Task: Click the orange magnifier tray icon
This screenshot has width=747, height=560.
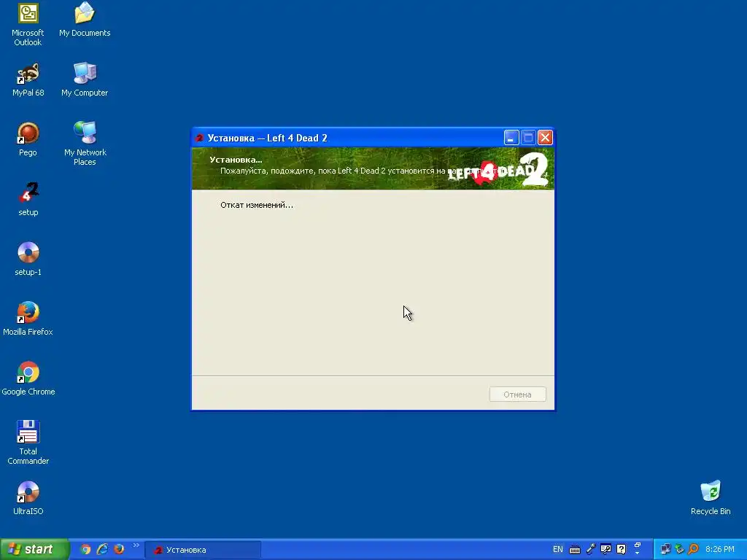Action: [693, 549]
